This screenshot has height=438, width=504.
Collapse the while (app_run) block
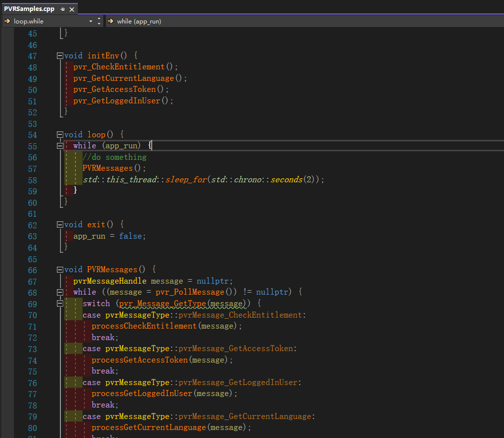(60, 146)
